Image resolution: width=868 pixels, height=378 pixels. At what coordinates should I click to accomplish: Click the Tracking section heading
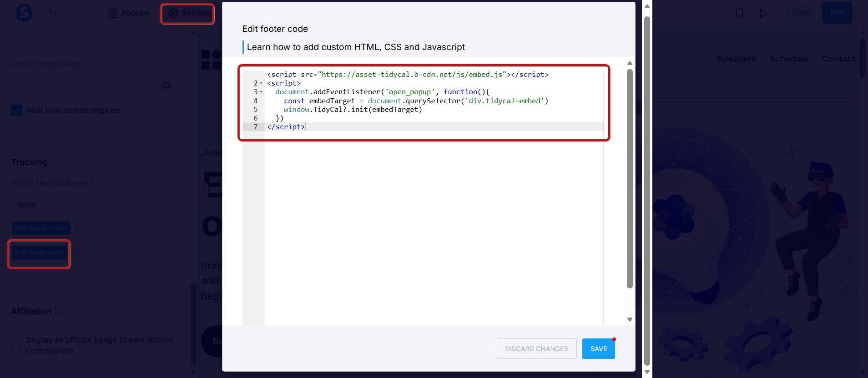(29, 162)
